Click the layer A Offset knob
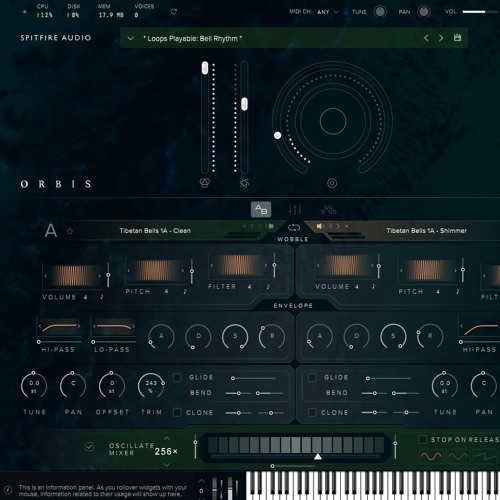500x500 pixels. [x=112, y=386]
